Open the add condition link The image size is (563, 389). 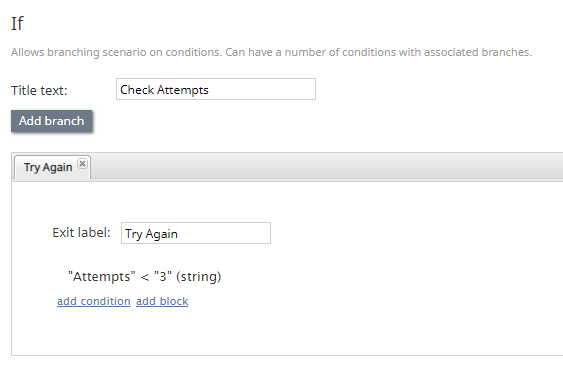[94, 301]
